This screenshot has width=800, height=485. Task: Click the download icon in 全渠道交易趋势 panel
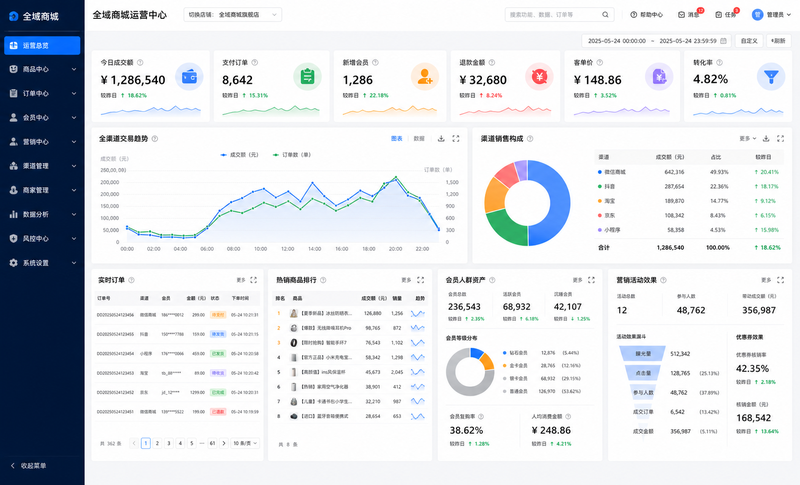441,139
